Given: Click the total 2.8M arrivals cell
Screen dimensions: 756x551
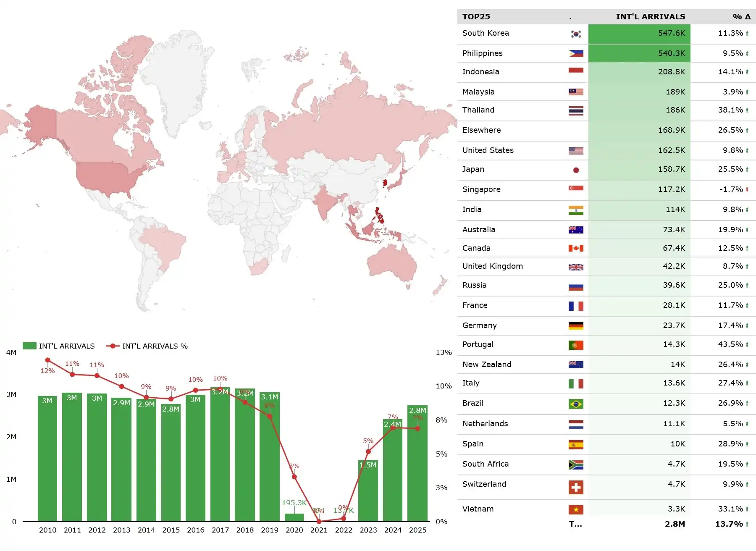Looking at the screenshot, I should 675,524.
